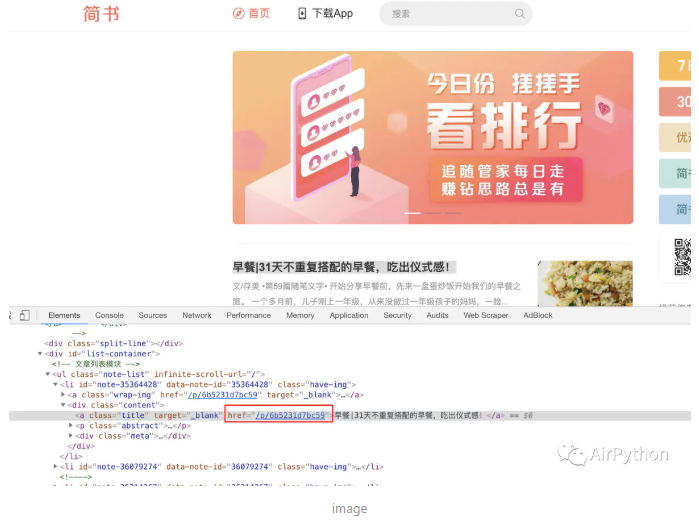699x523 pixels.
Task: Open the 下载App link
Action: [x=325, y=13]
